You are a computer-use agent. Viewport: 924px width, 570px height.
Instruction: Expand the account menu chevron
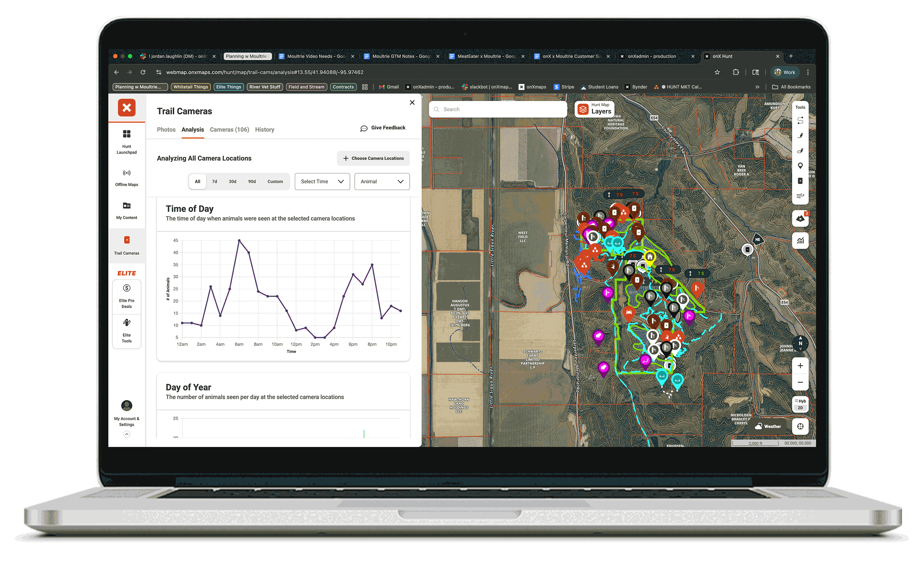pos(126,434)
